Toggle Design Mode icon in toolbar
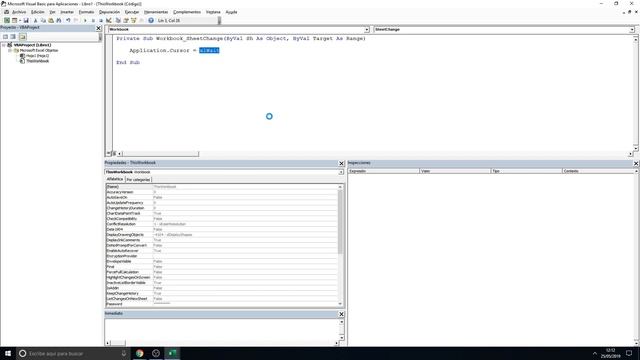640x360 pixels. 109,20
